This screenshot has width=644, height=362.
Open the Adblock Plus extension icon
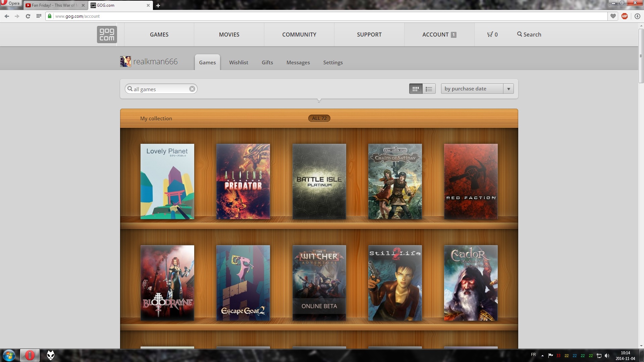coord(625,16)
